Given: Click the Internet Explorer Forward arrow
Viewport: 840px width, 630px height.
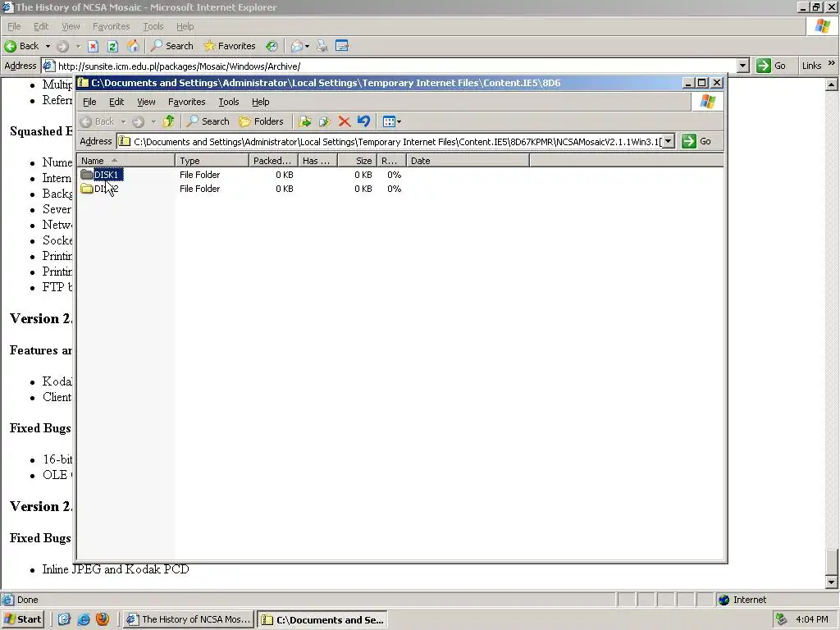Looking at the screenshot, I should 62,46.
